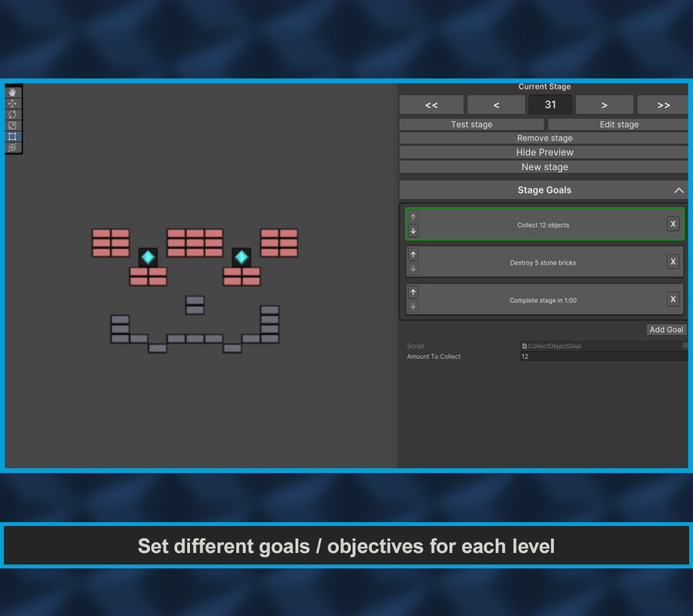Toggle Hide Preview for the stage

(x=544, y=152)
